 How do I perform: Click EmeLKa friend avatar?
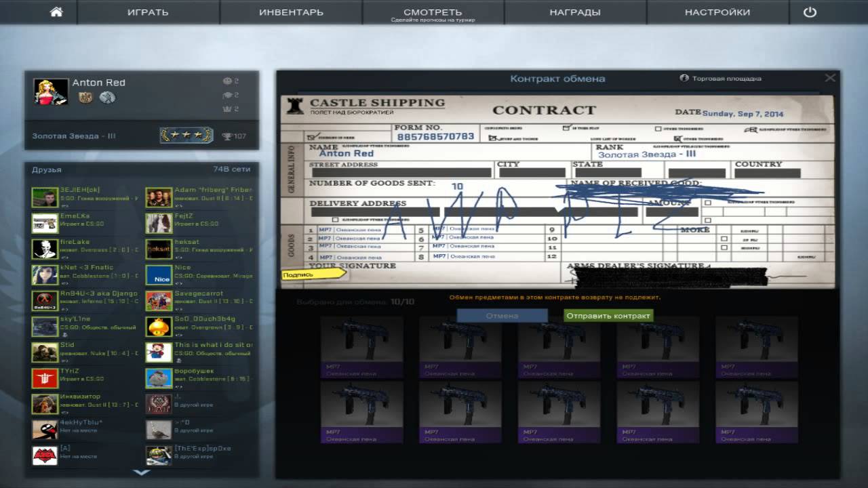(45, 223)
